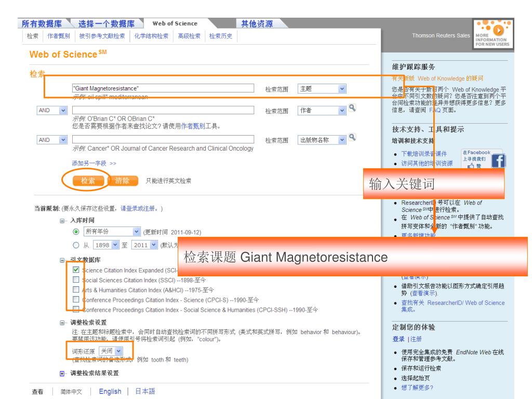
Task: Collapse the 入库时间 section minus icon
Action: 62,220
